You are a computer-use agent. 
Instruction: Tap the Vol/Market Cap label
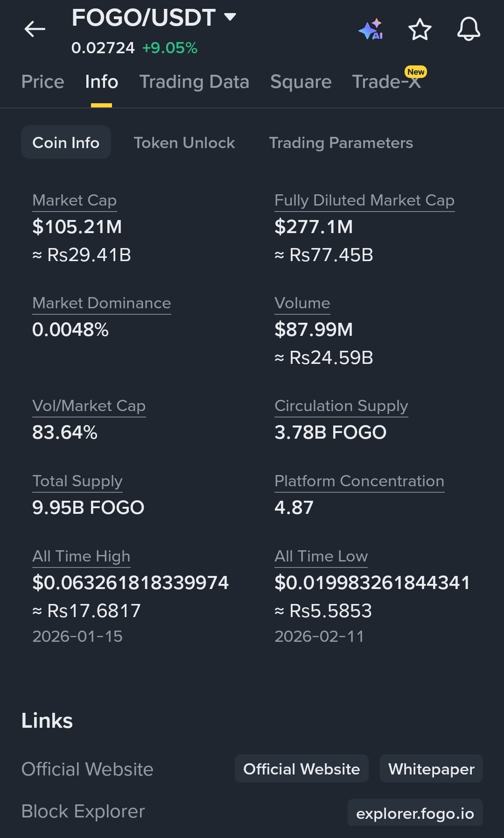click(x=89, y=406)
